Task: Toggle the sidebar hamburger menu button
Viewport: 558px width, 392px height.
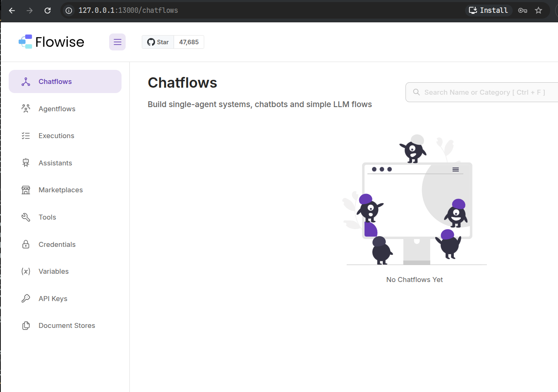Action: point(117,42)
